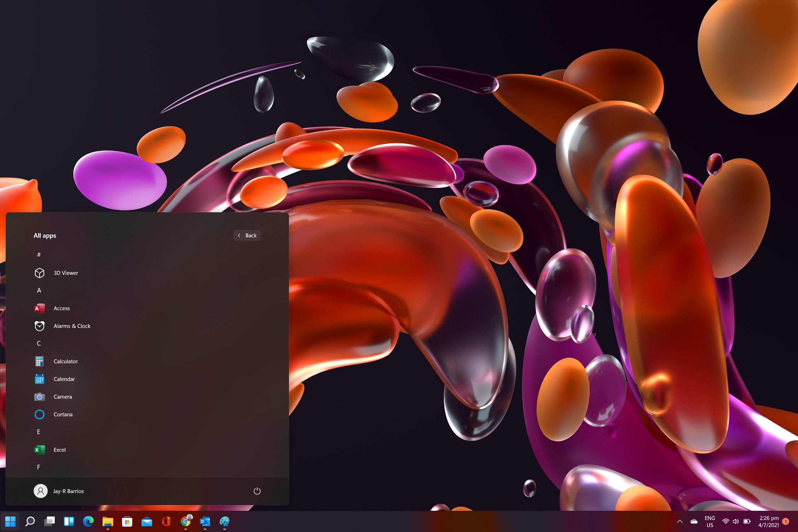Open the Calendar app
This screenshot has height=532, width=798.
64,379
